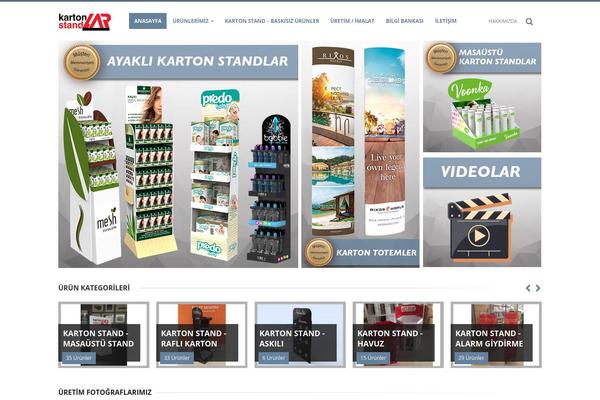Open KARTON STAND - RAFLI KARTON category

tap(202, 335)
